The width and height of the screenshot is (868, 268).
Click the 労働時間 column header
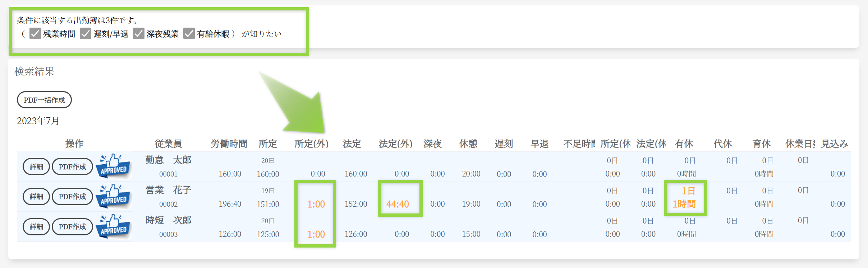coord(229,144)
